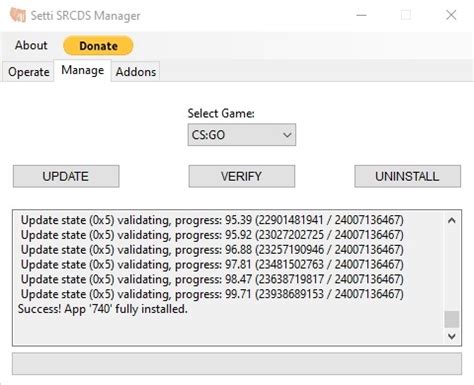Expand the Select Game dropdown arrow
Viewport: 474px width, 385px height.
click(287, 135)
